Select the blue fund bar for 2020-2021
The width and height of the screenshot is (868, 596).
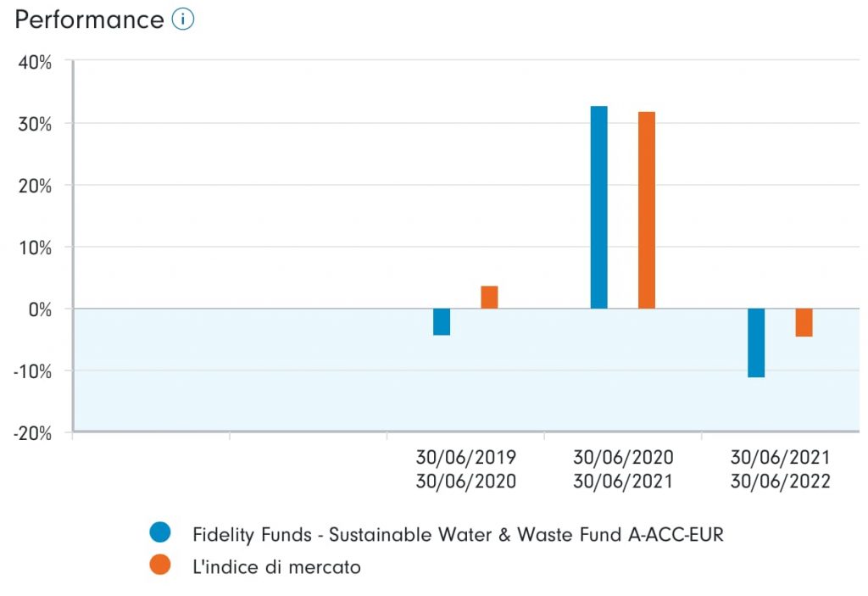click(x=599, y=207)
